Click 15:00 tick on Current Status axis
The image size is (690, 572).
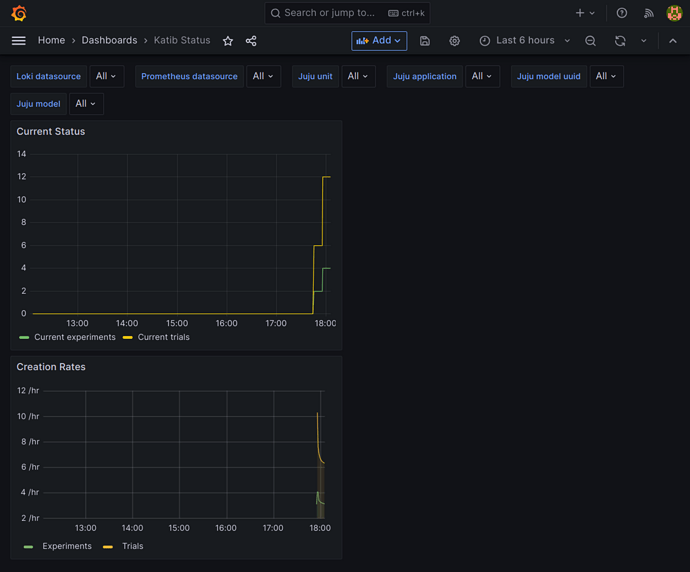[x=177, y=323]
